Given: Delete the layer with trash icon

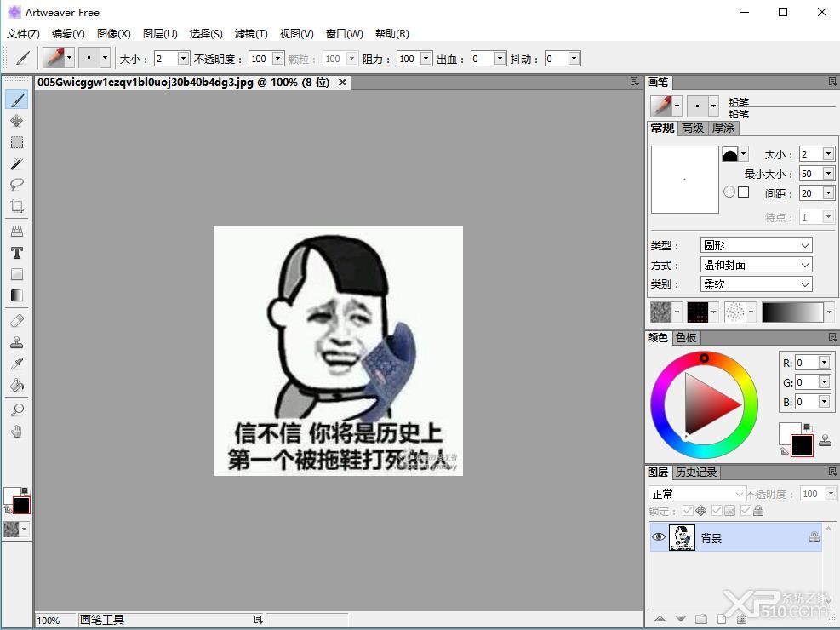Looking at the screenshot, I should [741, 619].
